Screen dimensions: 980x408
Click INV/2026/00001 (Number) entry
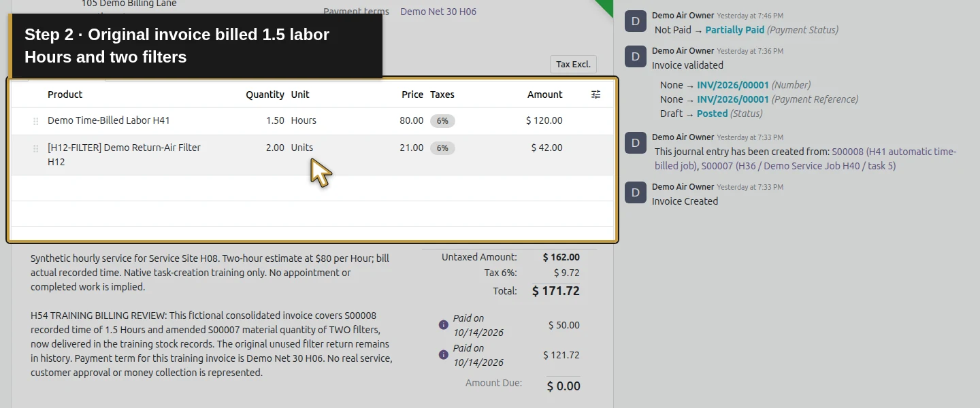coord(733,85)
